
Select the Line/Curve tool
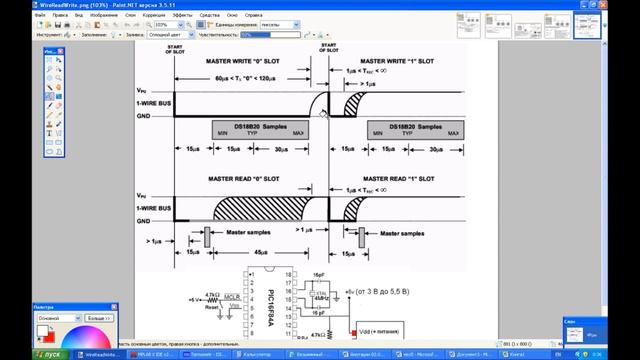[x=59, y=133]
